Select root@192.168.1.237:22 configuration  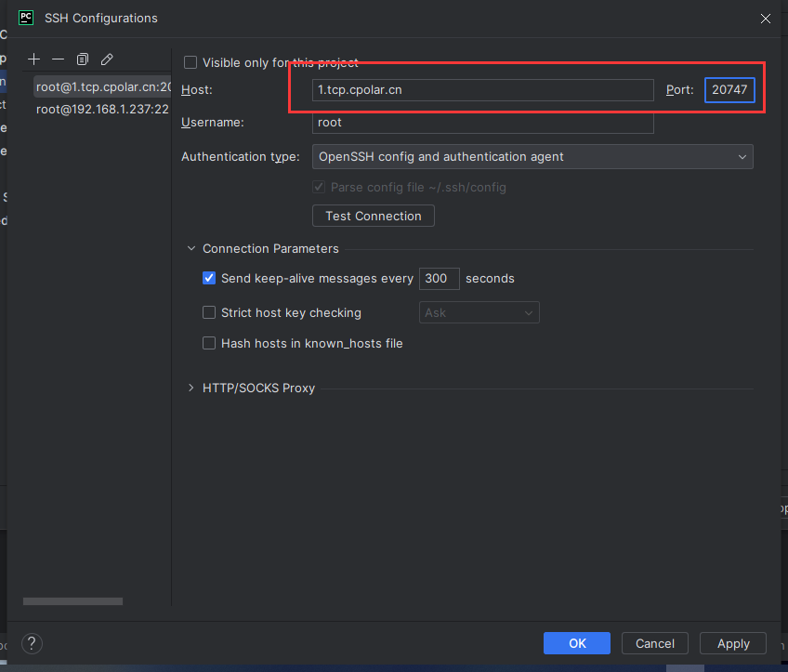tap(102, 109)
